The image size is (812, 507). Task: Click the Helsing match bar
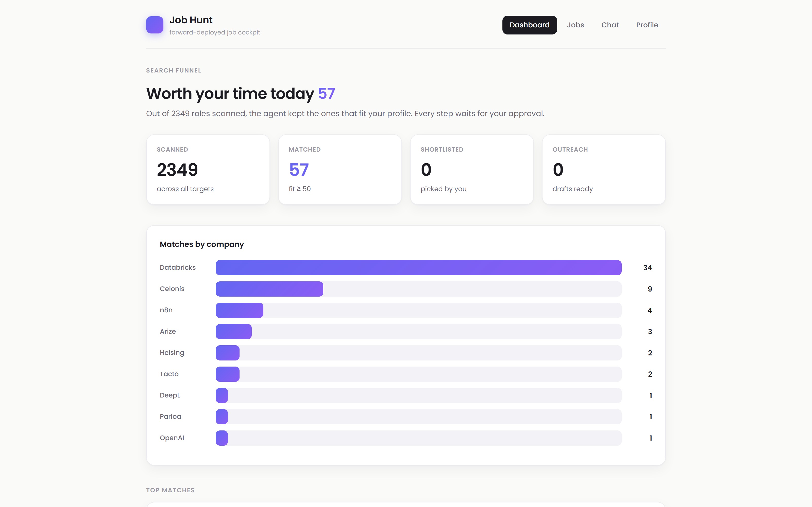click(x=418, y=353)
